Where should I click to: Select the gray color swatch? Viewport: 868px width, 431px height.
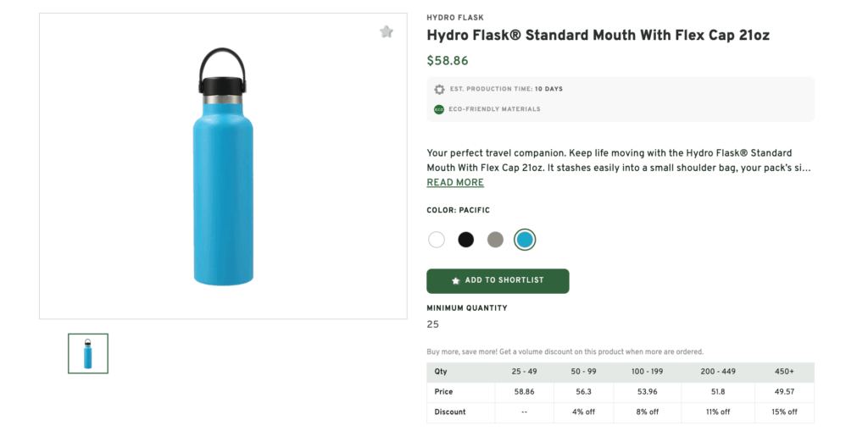tap(495, 240)
